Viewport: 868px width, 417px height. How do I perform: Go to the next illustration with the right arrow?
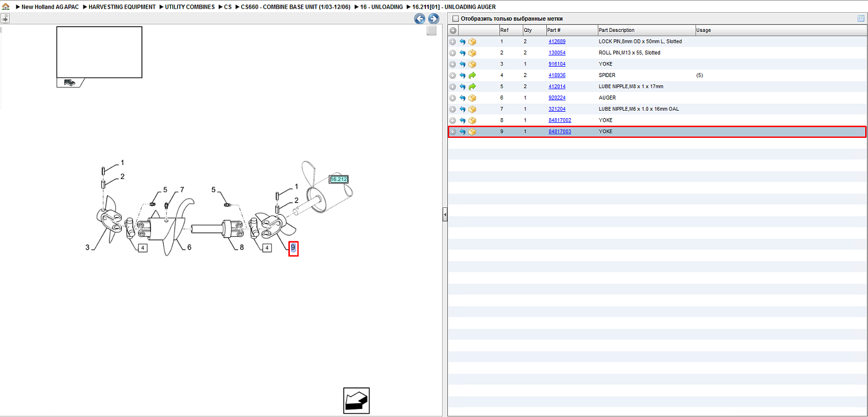(433, 19)
